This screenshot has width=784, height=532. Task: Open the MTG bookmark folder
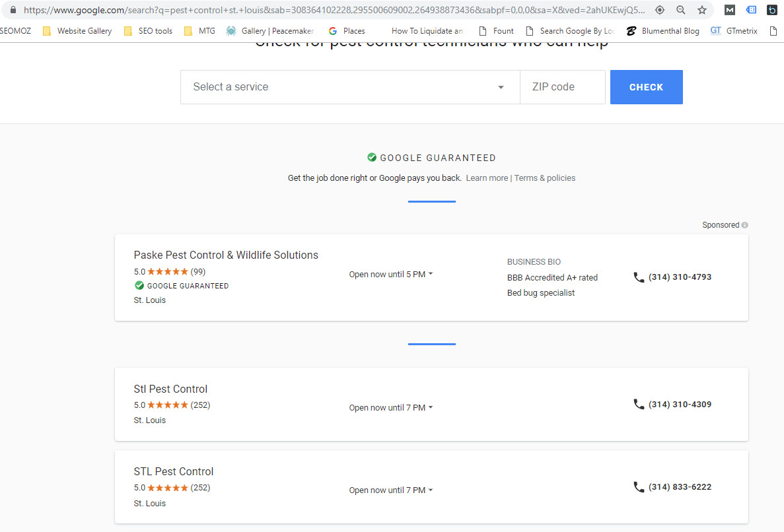(199, 31)
